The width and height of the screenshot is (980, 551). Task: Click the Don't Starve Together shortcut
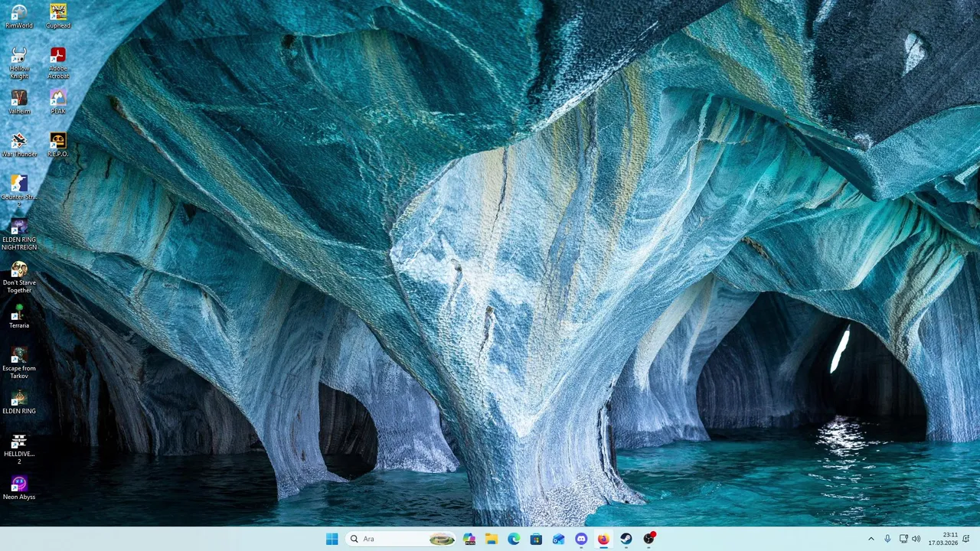pyautogui.click(x=19, y=277)
